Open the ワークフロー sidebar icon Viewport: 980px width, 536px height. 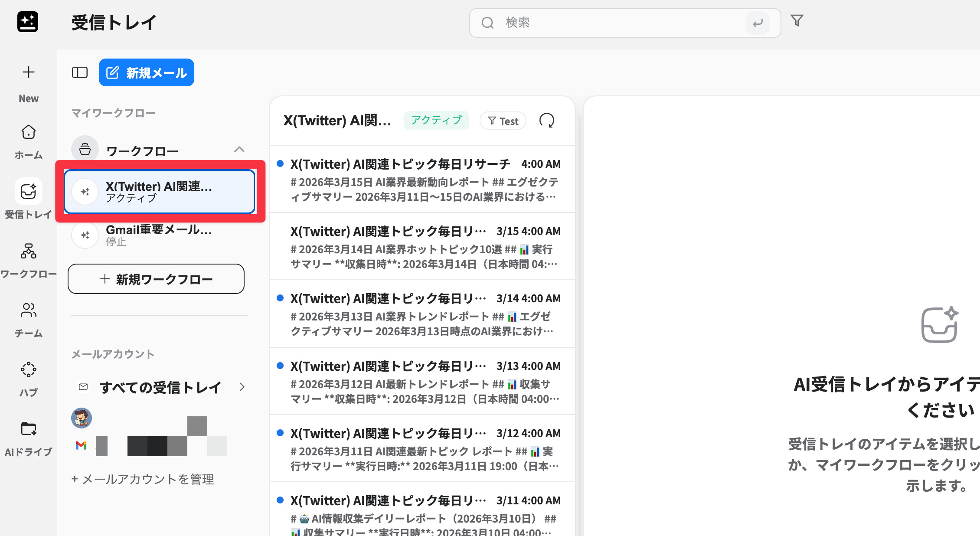(x=29, y=251)
